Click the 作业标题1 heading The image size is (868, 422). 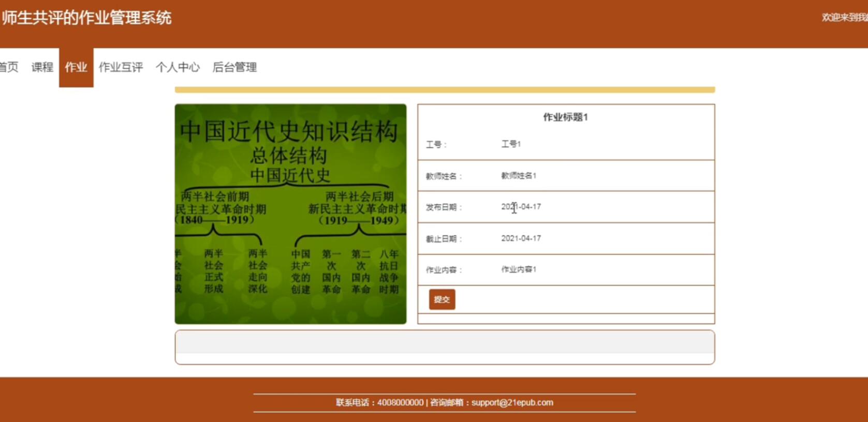(x=565, y=117)
